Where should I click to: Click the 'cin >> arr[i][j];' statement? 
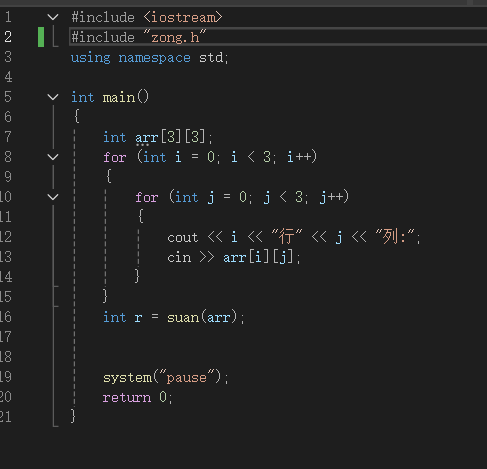[234, 257]
